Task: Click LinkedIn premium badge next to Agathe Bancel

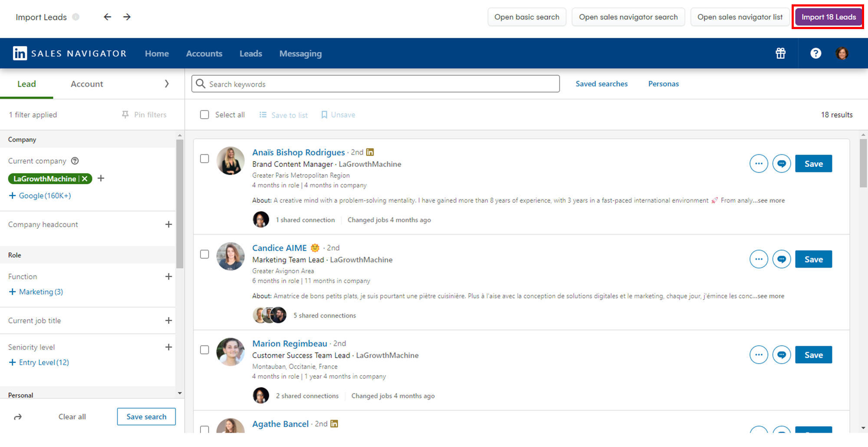Action: [x=334, y=424]
